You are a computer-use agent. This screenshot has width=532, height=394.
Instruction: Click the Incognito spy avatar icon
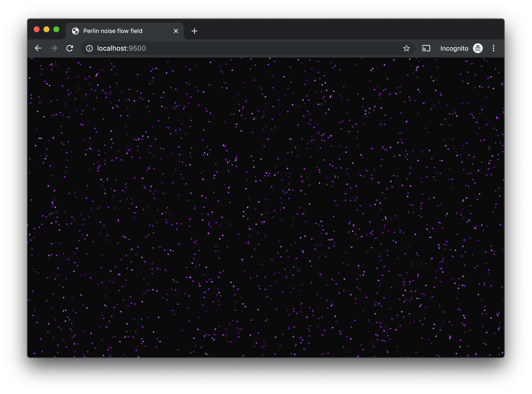coord(478,48)
